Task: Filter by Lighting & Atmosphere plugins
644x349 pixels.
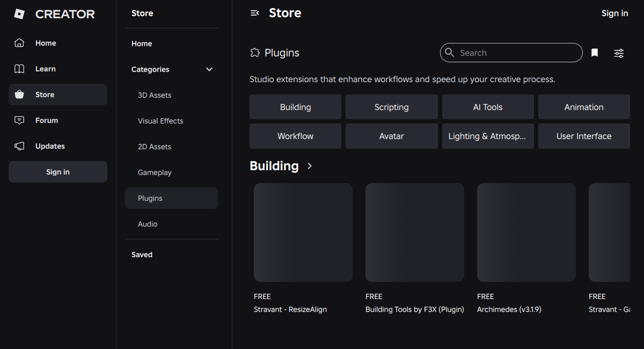Action: 488,136
